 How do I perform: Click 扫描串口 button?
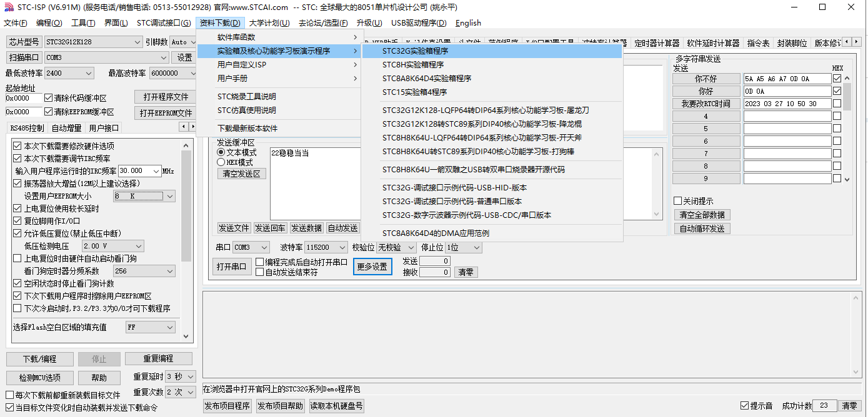pos(24,57)
